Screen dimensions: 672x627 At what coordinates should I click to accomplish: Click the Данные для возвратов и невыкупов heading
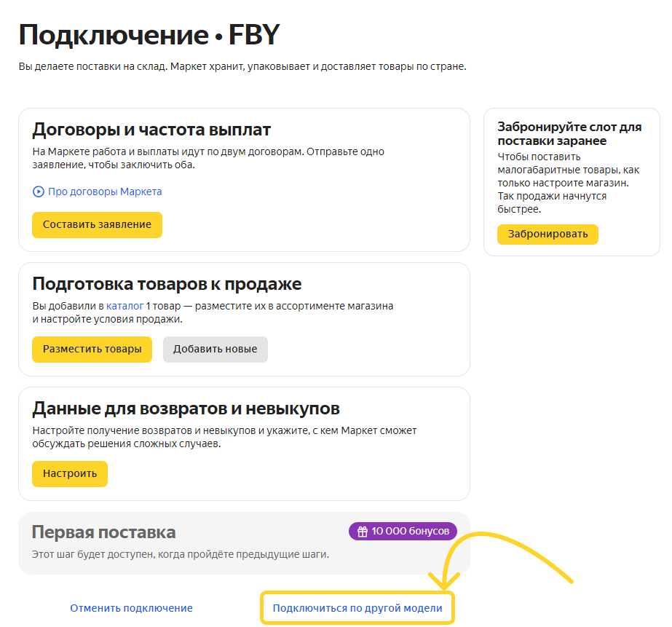[x=186, y=409]
